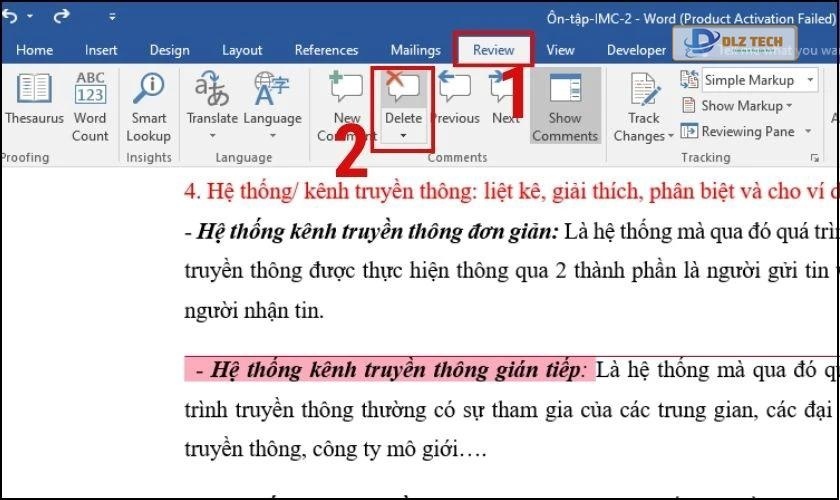Screen dimensions: 840x500
Task: Jump to the Next comment
Action: pos(505,100)
